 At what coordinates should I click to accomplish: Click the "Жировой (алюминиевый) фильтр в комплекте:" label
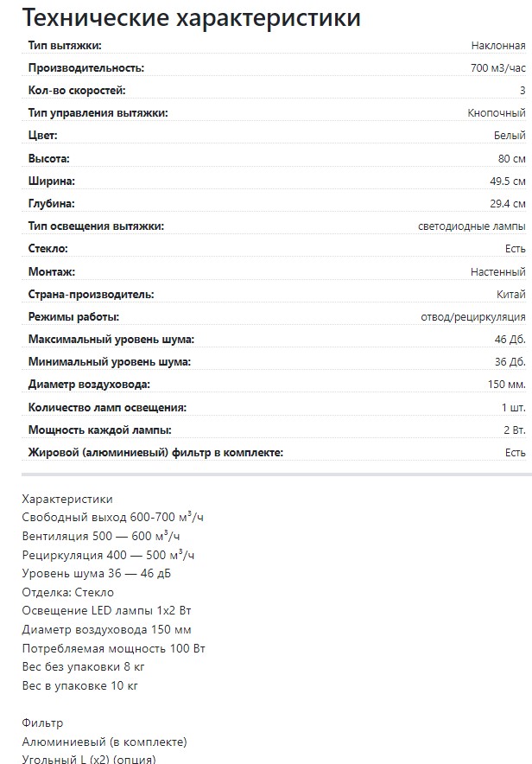click(155, 452)
